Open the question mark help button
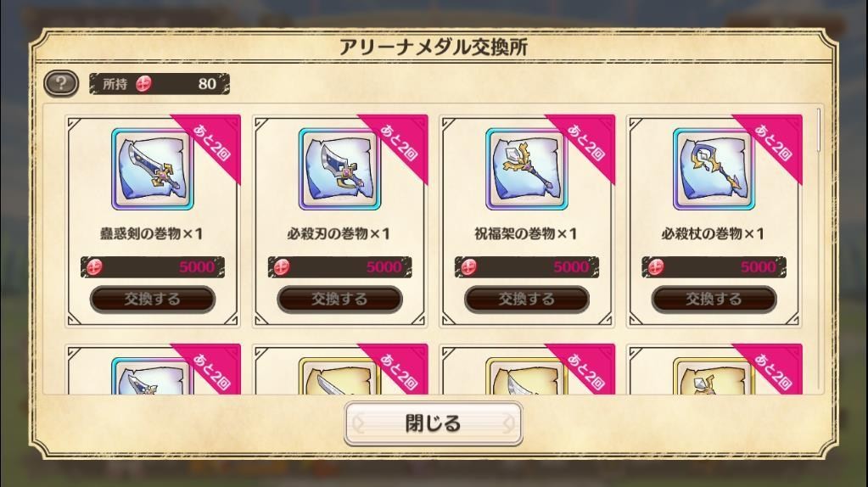This screenshot has height=487, width=868. coord(61,84)
